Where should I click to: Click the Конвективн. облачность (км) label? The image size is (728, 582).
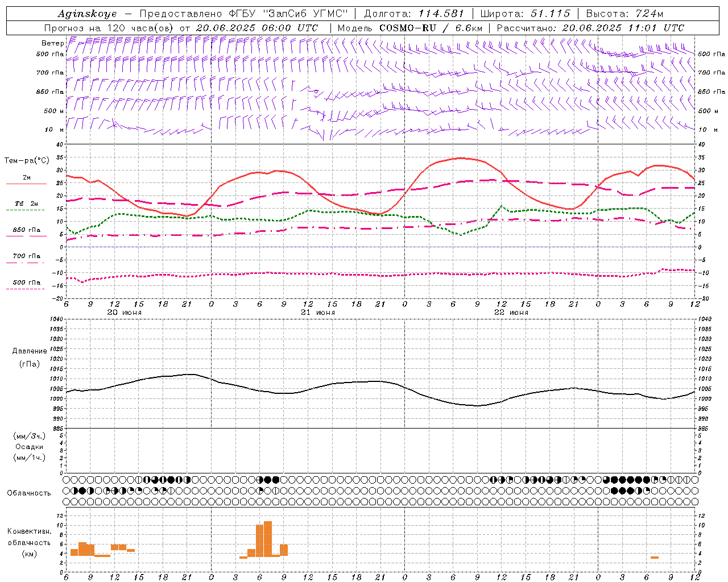coord(29,542)
